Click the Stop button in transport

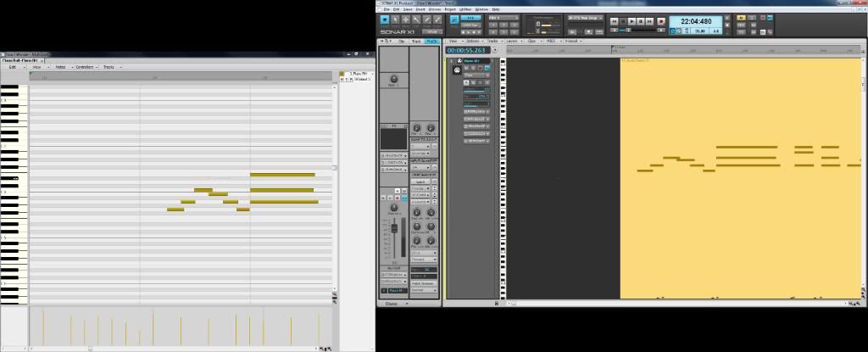point(624,20)
